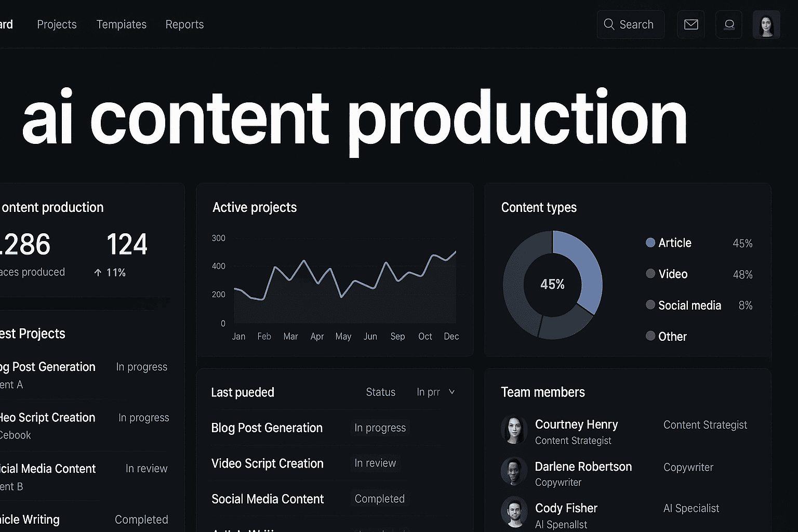Toggle the Social media legend dot

pos(650,305)
